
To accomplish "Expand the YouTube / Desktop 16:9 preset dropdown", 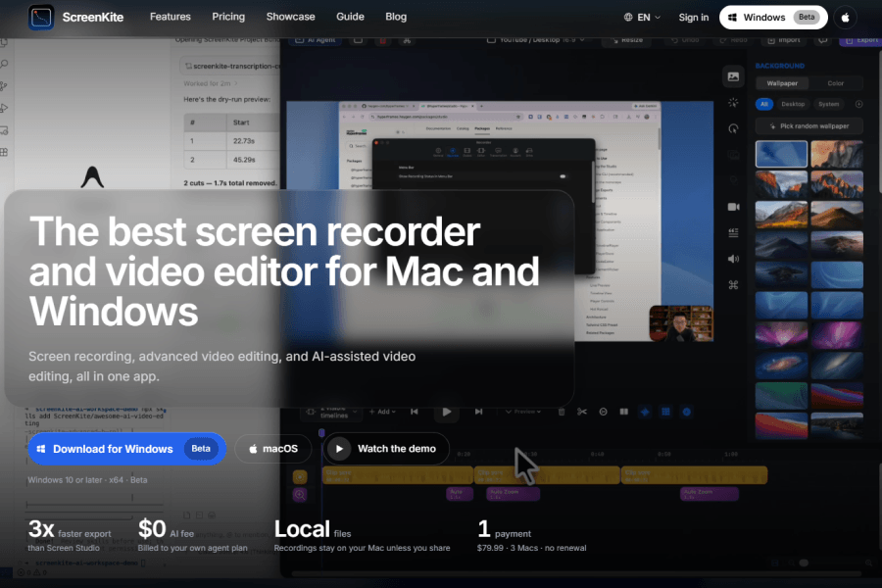I will 536,40.
